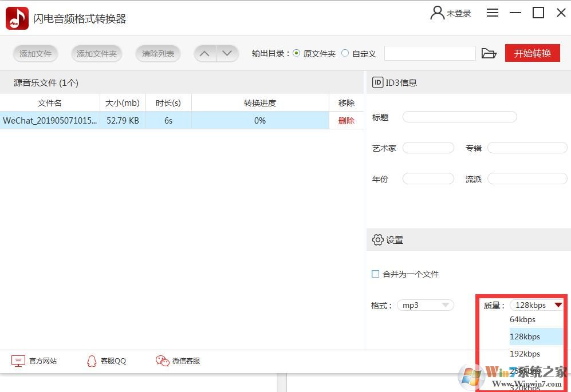571x392 pixels.
Task: Open the mp3 格式 dropdown
Action: pyautogui.click(x=425, y=305)
